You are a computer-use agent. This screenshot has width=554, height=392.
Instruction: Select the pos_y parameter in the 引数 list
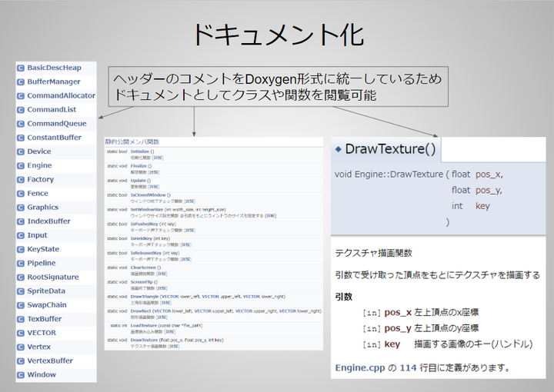point(398,328)
